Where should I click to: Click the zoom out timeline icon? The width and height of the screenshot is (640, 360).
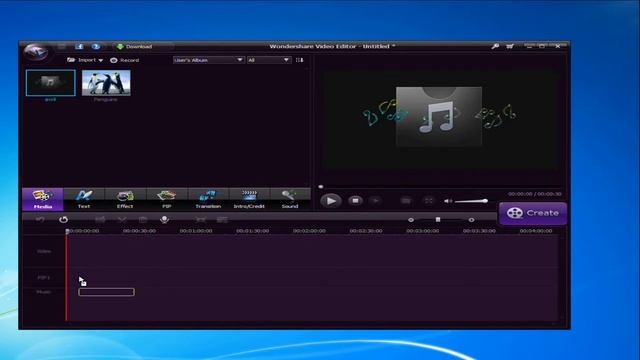click(x=411, y=220)
